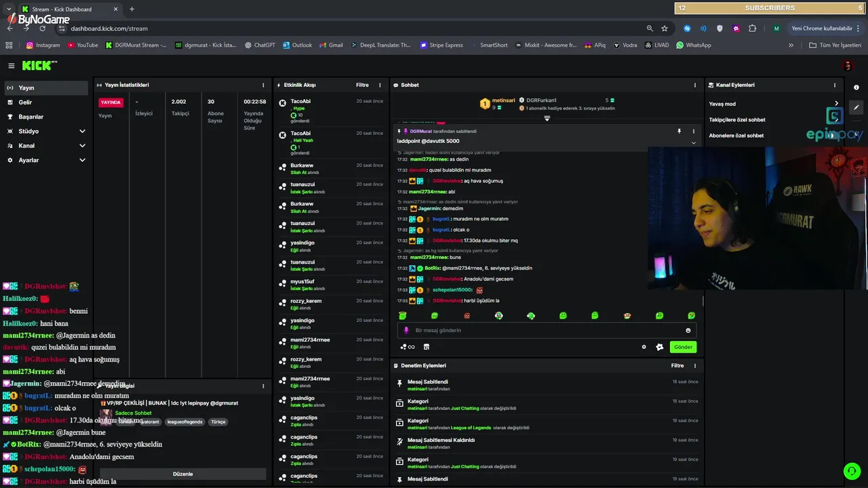
Task: Collapse the pinned message chevron
Action: [693, 143]
